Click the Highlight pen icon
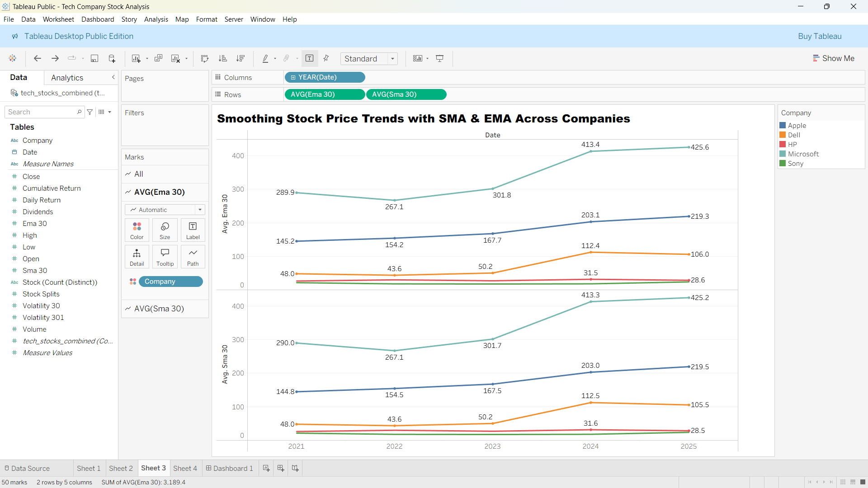This screenshot has width=868, height=488. click(x=265, y=58)
